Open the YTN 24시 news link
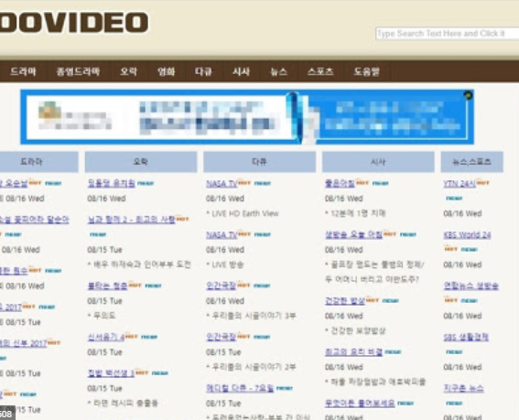Screen dimensions: 519x420 (460, 184)
